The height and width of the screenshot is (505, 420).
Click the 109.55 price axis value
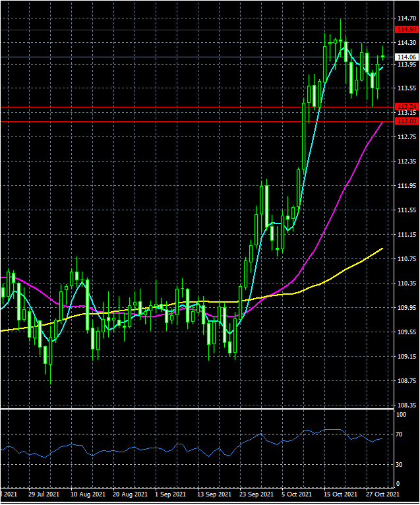tap(407, 332)
